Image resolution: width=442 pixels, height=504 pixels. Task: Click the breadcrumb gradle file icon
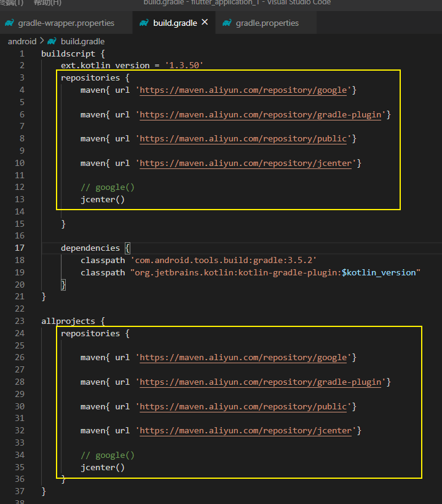52,41
